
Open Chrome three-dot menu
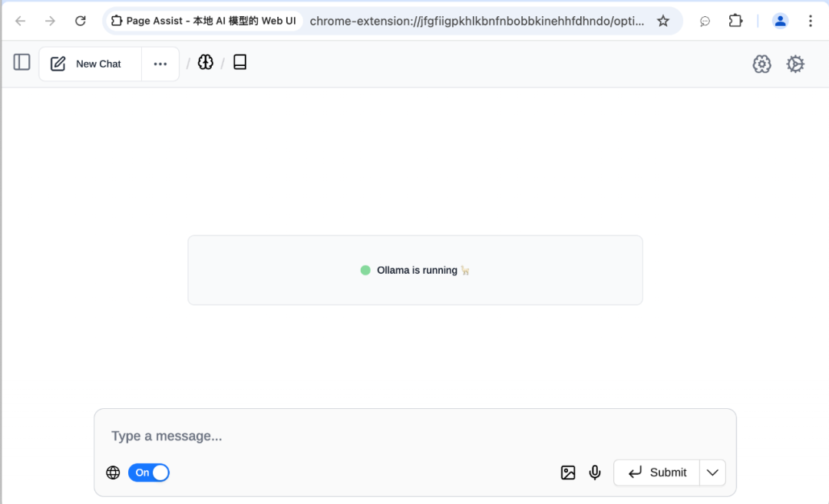pos(811,21)
